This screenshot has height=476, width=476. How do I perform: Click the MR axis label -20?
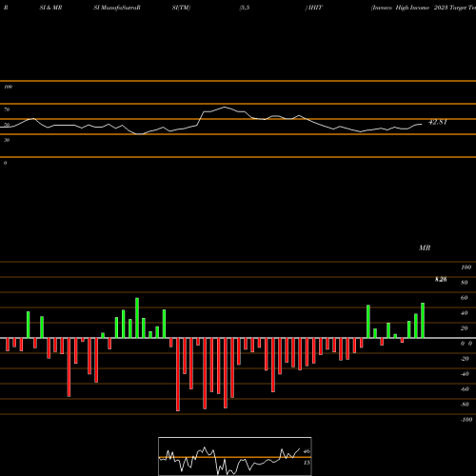click(465, 359)
